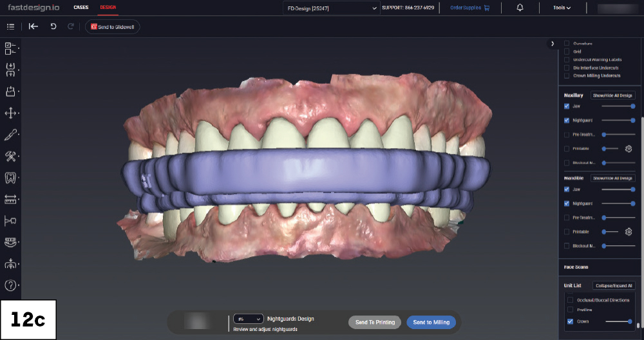Enable Mandible Blockout checkbox
644x340 pixels.
point(567,246)
